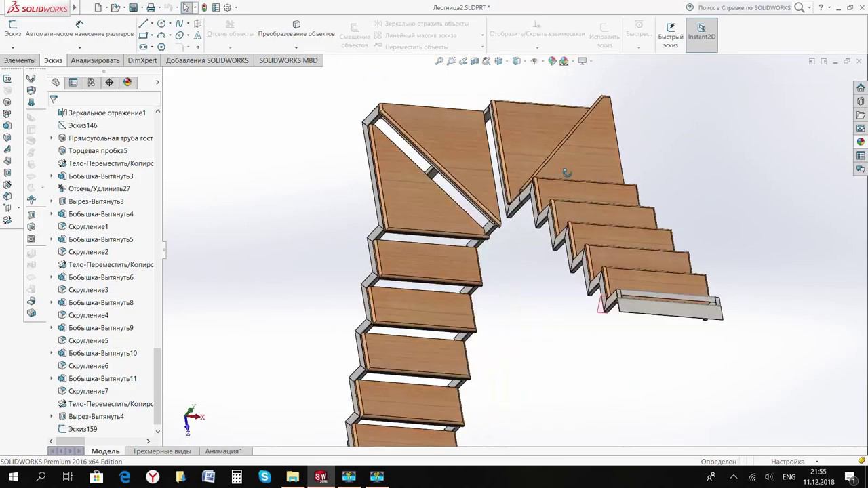Open the ConfigurationManager tab icon
Image resolution: width=868 pixels, height=488 pixels.
pos(91,82)
